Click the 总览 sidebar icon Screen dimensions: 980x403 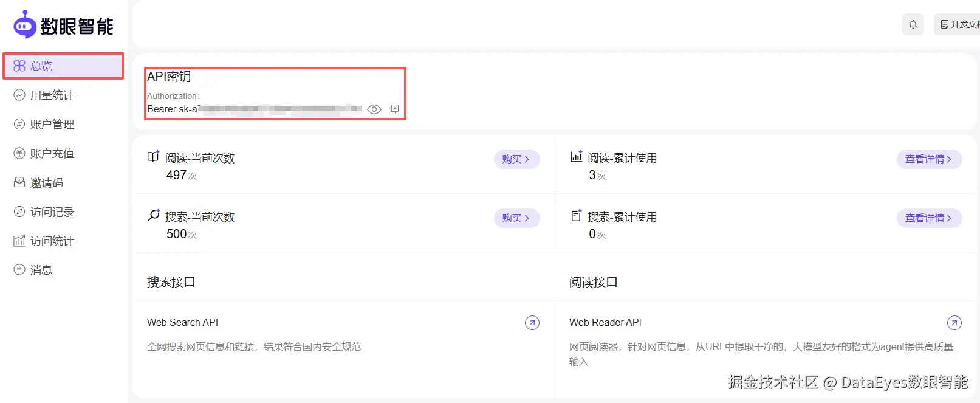pyautogui.click(x=19, y=66)
